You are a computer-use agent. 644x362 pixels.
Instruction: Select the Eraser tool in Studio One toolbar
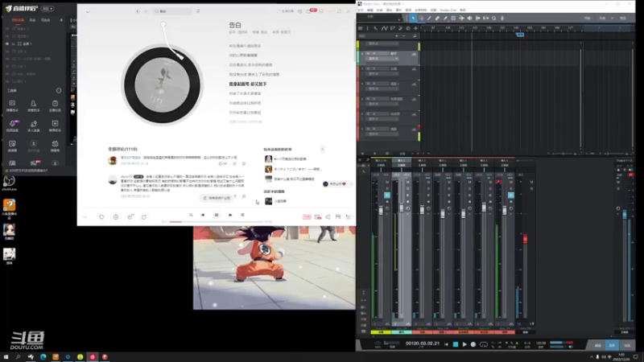437,18
